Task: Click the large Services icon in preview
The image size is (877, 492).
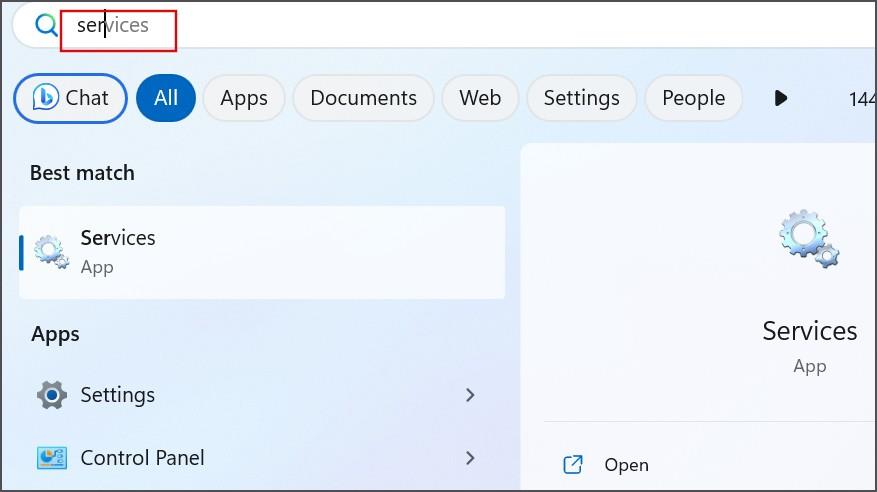Action: 809,239
